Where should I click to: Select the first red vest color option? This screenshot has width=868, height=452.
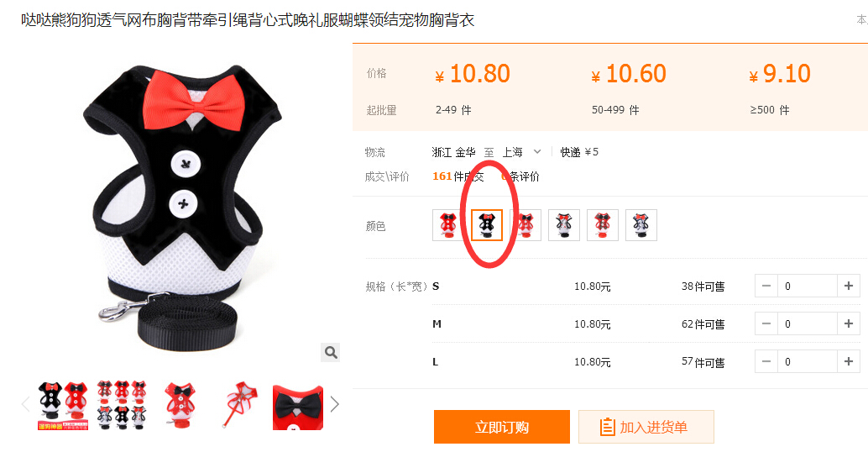(447, 225)
